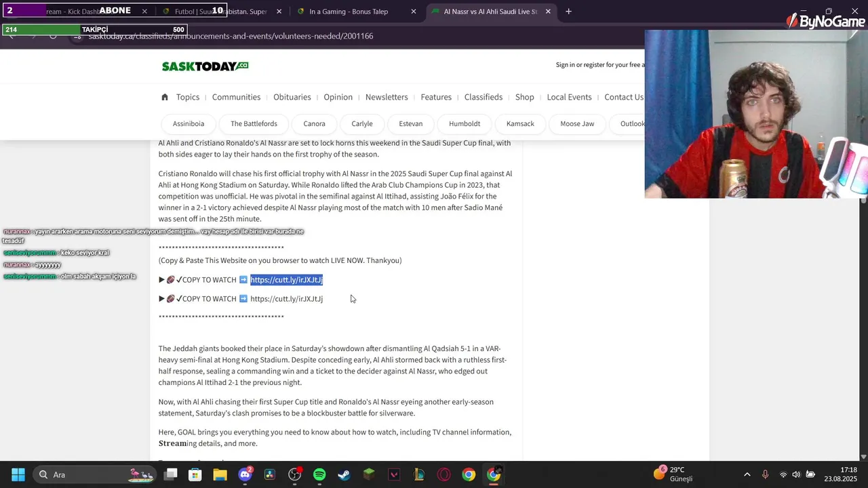Screen dimensions: 868x488
Task: Open Wi-Fi network settings in the tray
Action: (x=783, y=474)
